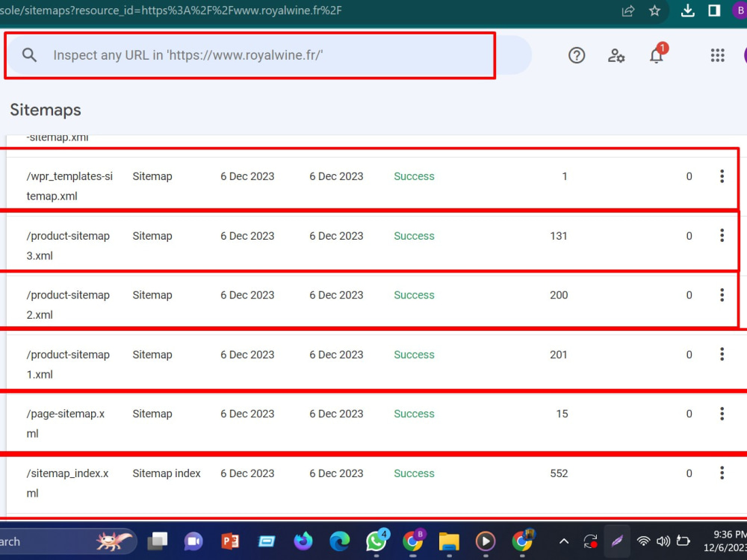Open browser downloads
Viewport: 747px width, 560px height.
(687, 10)
